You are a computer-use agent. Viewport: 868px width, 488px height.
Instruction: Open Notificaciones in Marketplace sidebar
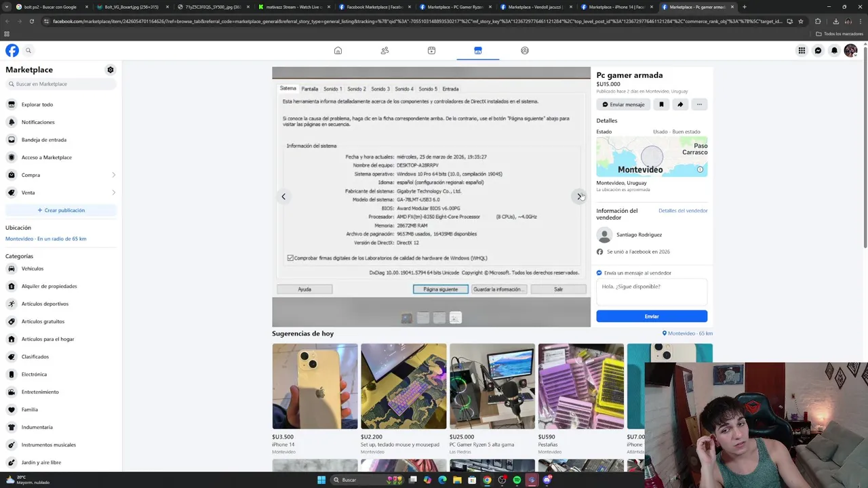pyautogui.click(x=61, y=122)
